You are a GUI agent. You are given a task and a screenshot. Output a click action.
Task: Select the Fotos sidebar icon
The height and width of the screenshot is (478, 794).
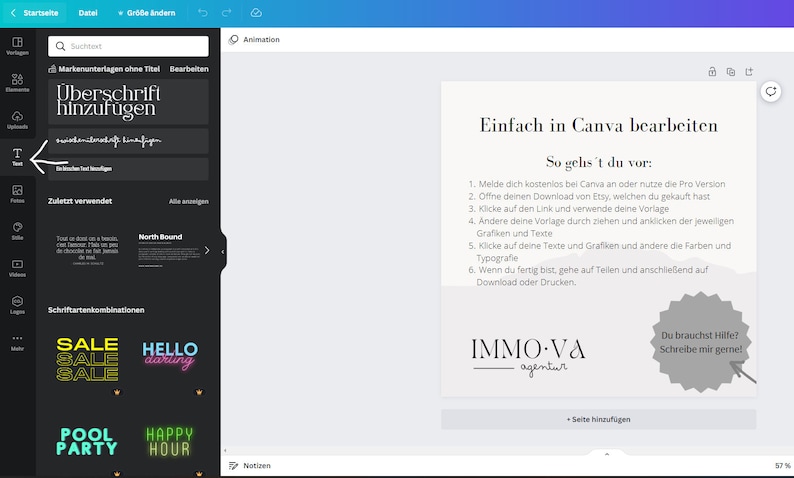click(17, 194)
